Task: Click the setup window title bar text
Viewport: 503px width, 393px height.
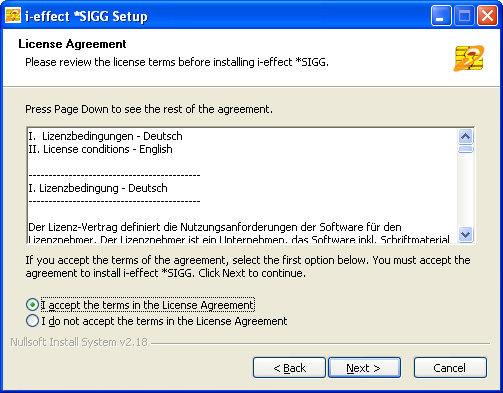Action: click(x=86, y=16)
